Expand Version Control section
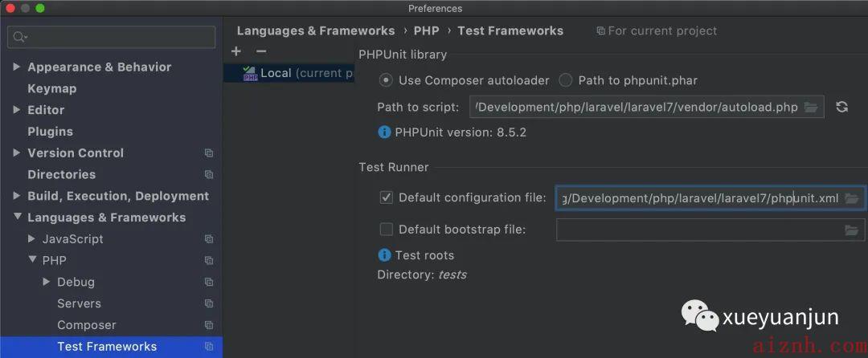Image resolution: width=868 pixels, height=358 pixels. click(x=17, y=153)
